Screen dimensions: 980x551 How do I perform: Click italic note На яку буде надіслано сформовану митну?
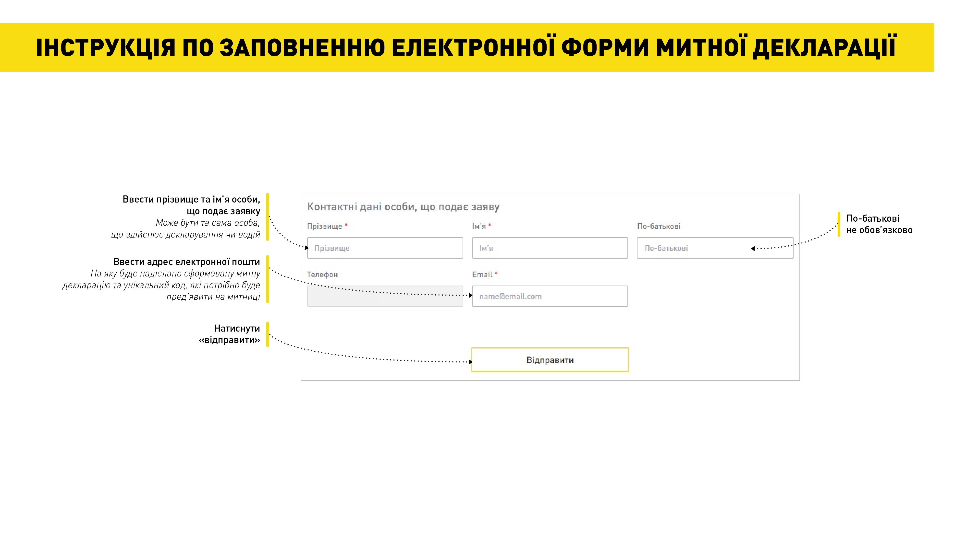click(x=161, y=285)
